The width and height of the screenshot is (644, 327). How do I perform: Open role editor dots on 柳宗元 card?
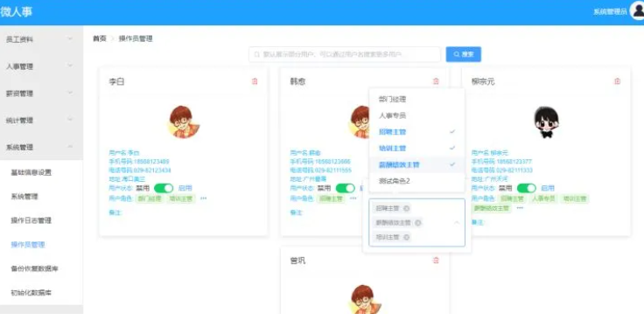[520, 208]
